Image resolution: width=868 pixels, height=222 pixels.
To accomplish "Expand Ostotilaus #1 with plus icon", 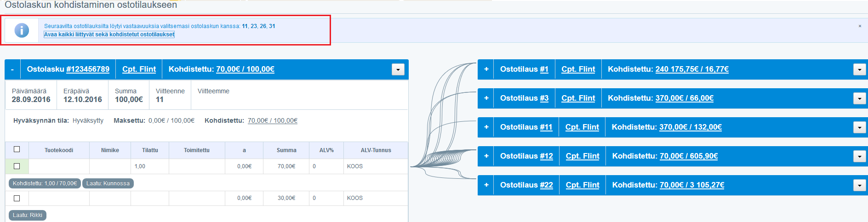I will click(486, 69).
